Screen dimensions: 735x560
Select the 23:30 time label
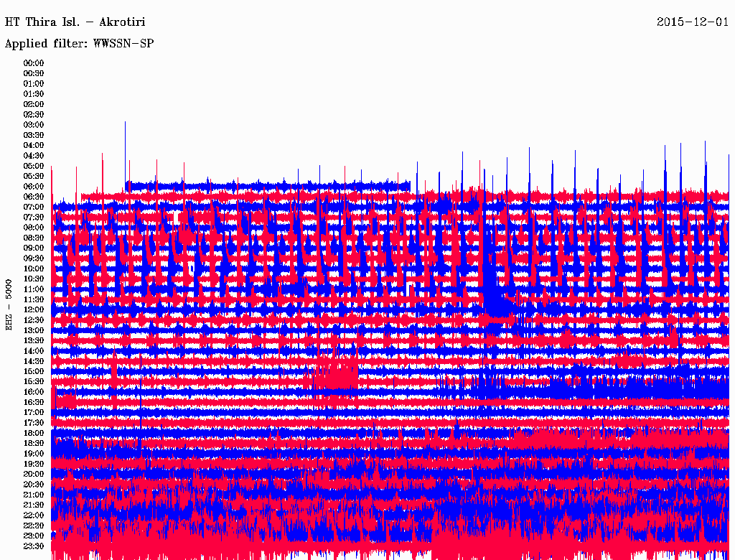point(34,546)
